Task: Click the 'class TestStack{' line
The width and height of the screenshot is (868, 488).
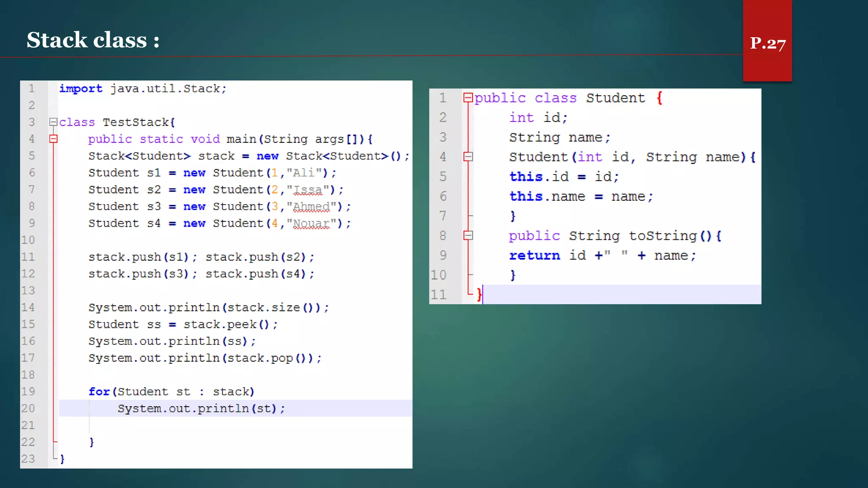Action: pyautogui.click(x=117, y=122)
